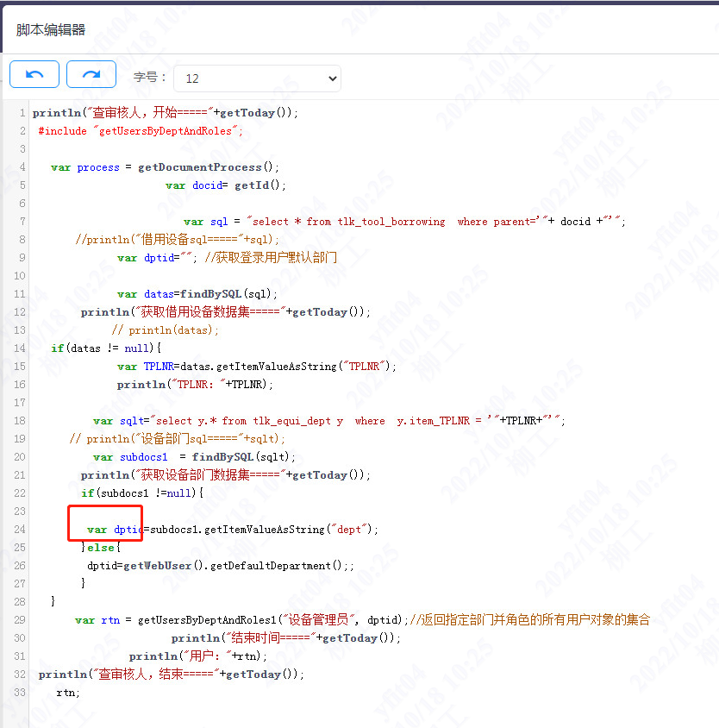719x728 pixels.
Task: Click println 获取设备部门数据集 line
Action: pyautogui.click(x=226, y=475)
